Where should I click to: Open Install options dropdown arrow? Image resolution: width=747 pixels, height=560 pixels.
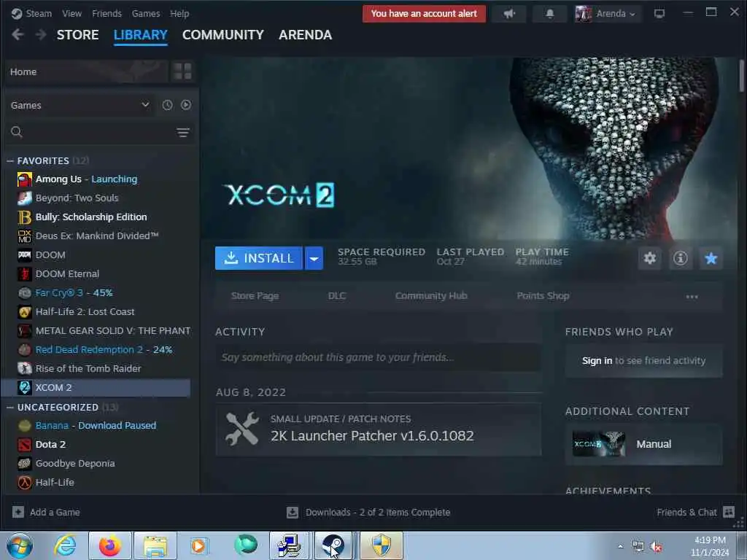314,259
